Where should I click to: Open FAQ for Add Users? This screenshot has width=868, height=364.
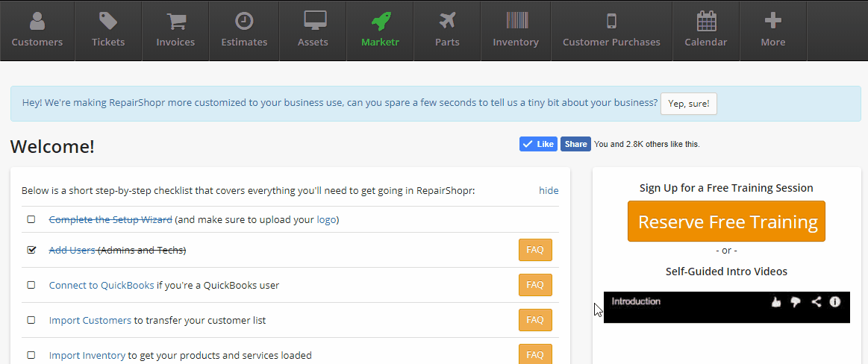535,250
